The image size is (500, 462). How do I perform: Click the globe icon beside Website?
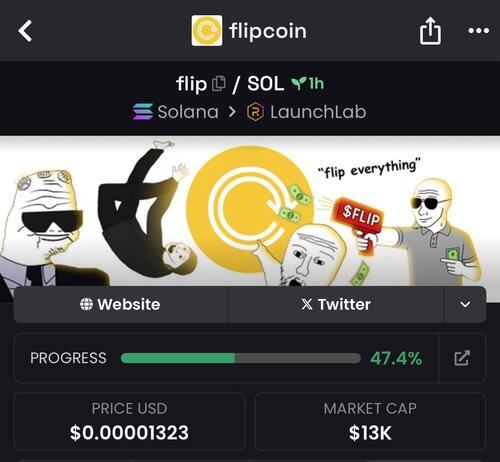coord(86,304)
